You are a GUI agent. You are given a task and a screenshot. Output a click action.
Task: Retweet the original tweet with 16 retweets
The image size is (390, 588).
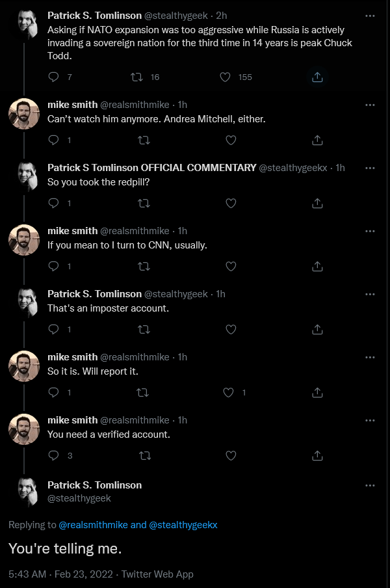(x=136, y=77)
